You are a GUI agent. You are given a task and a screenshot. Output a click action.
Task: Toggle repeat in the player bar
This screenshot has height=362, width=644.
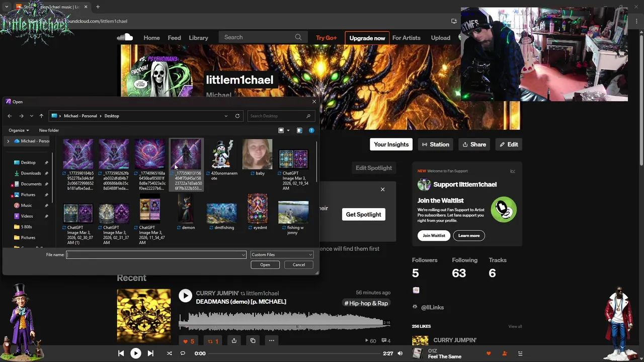[183, 353]
